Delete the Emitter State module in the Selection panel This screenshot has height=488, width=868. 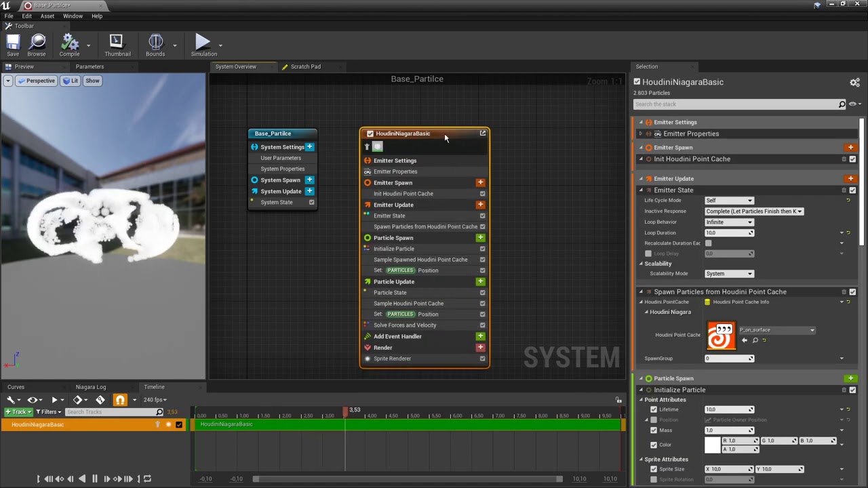click(844, 190)
